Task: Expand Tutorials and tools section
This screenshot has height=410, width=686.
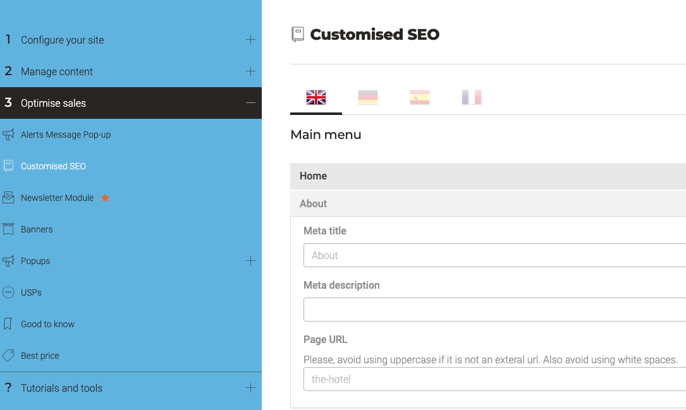Action: click(x=250, y=388)
